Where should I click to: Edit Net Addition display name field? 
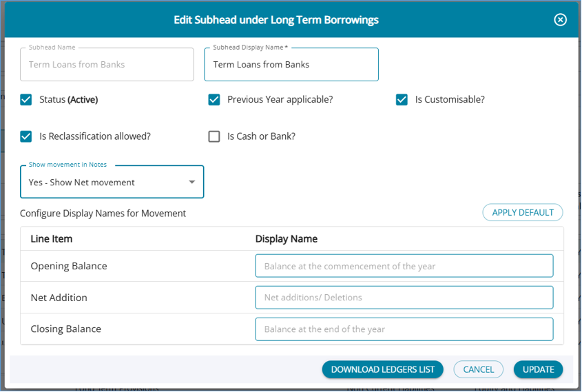coord(404,298)
